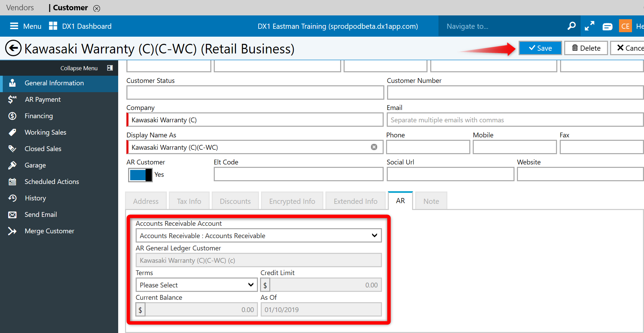Switch to the Encrypted Info tab

coord(292,201)
